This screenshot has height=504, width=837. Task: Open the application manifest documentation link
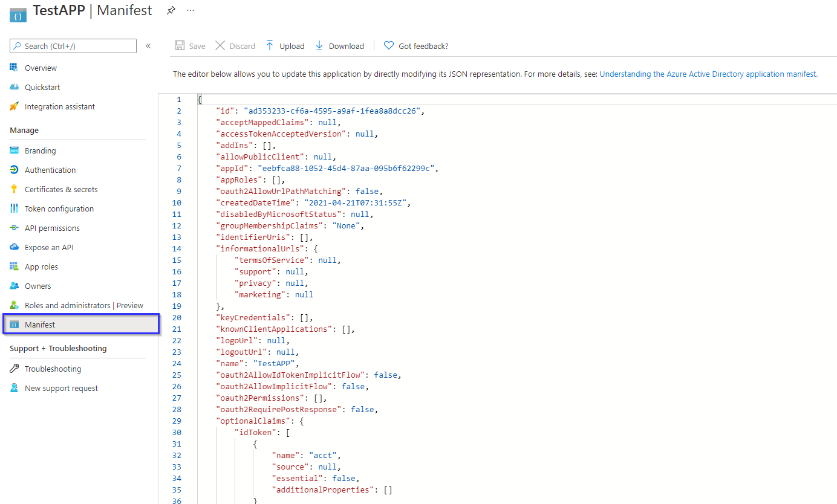click(707, 74)
